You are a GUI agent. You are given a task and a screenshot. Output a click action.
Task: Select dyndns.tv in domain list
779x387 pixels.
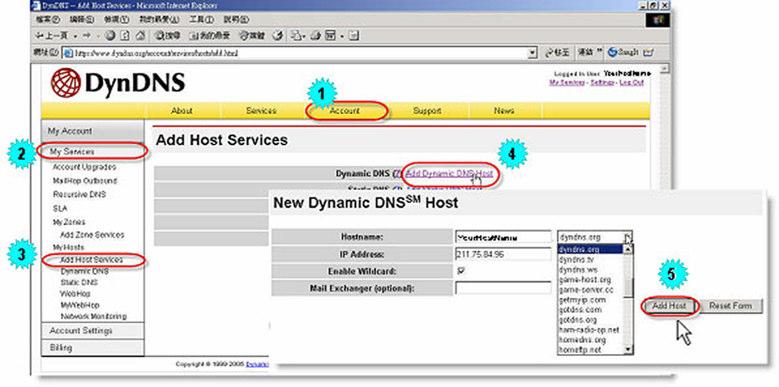click(590, 259)
